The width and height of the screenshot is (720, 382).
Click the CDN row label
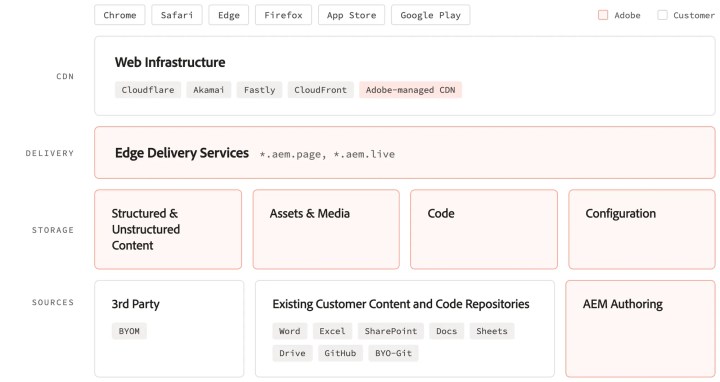pyautogui.click(x=65, y=76)
